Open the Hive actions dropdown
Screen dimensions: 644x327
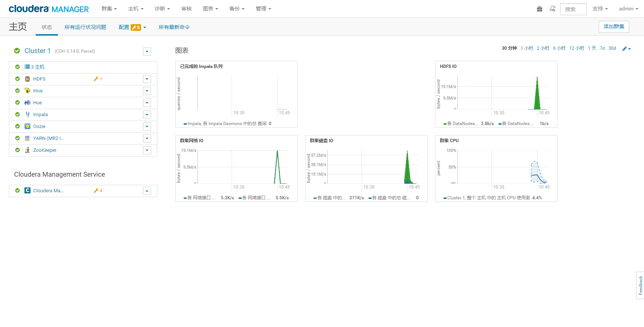click(x=147, y=91)
